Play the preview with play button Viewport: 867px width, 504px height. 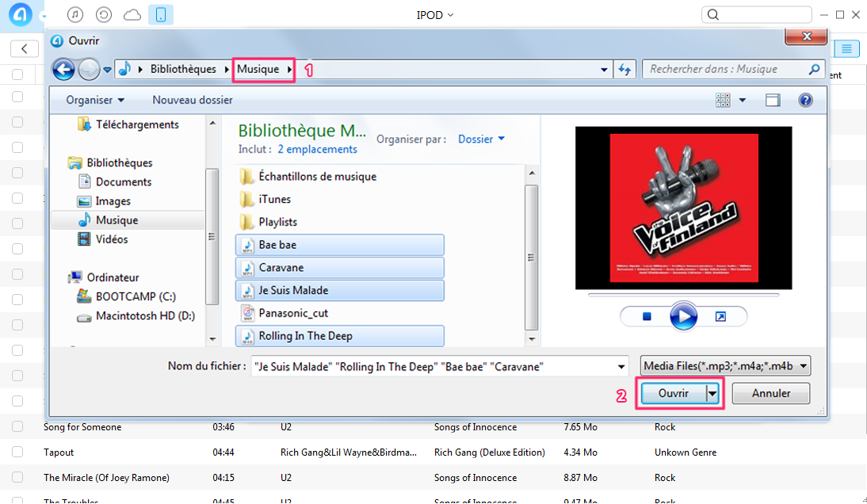pyautogui.click(x=683, y=317)
